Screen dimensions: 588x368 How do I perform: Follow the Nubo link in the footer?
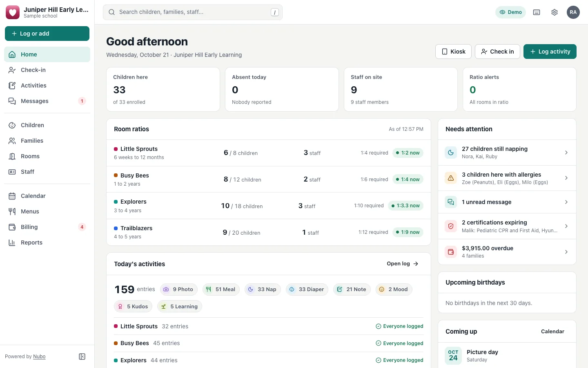click(x=39, y=357)
